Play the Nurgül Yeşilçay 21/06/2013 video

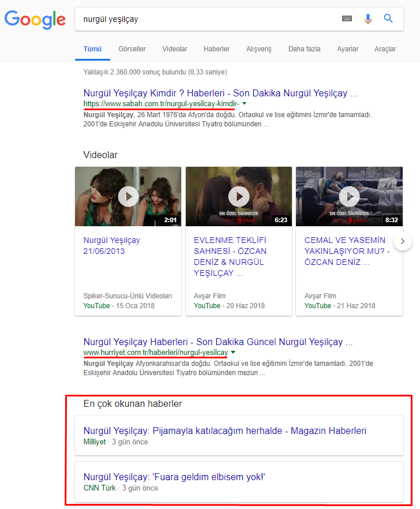coord(128,196)
